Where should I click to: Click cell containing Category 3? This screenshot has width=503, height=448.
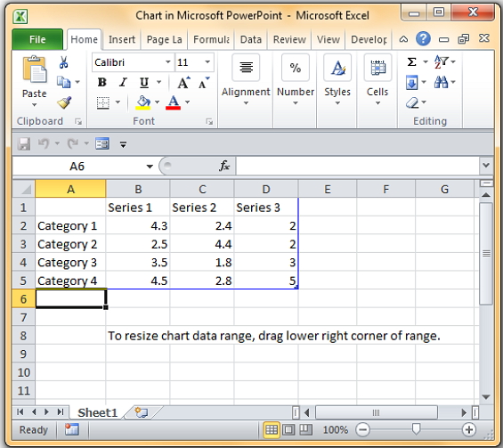(70, 262)
